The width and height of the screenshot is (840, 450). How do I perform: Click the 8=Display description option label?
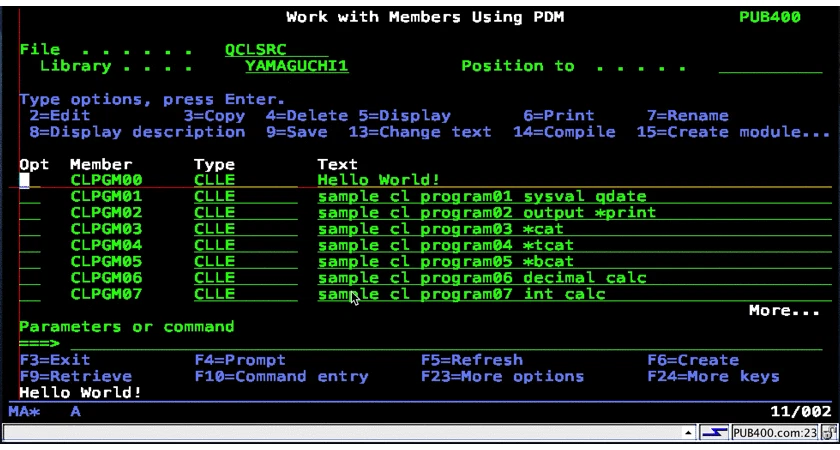pos(138,132)
